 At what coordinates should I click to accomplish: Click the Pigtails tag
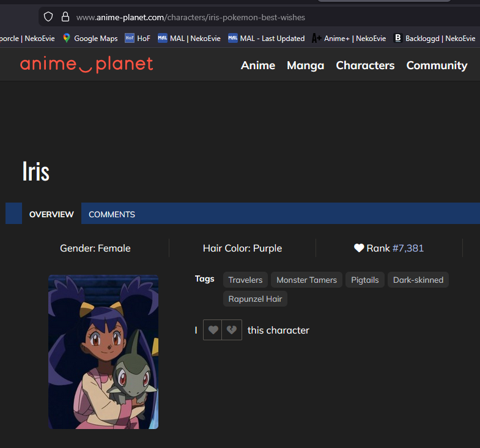(364, 280)
